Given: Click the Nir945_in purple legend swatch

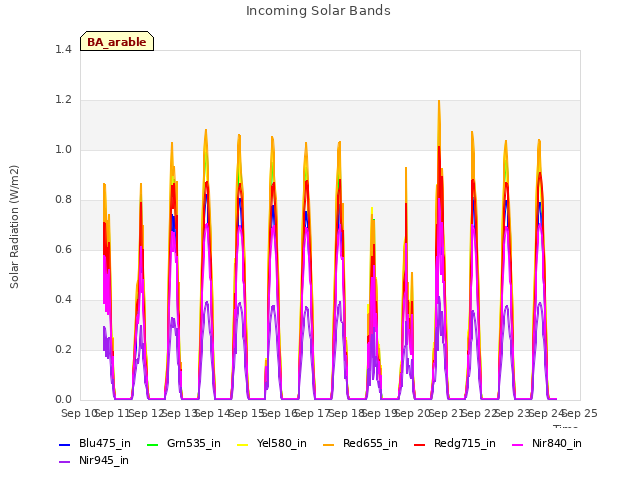Looking at the screenshot, I should tap(65, 462).
